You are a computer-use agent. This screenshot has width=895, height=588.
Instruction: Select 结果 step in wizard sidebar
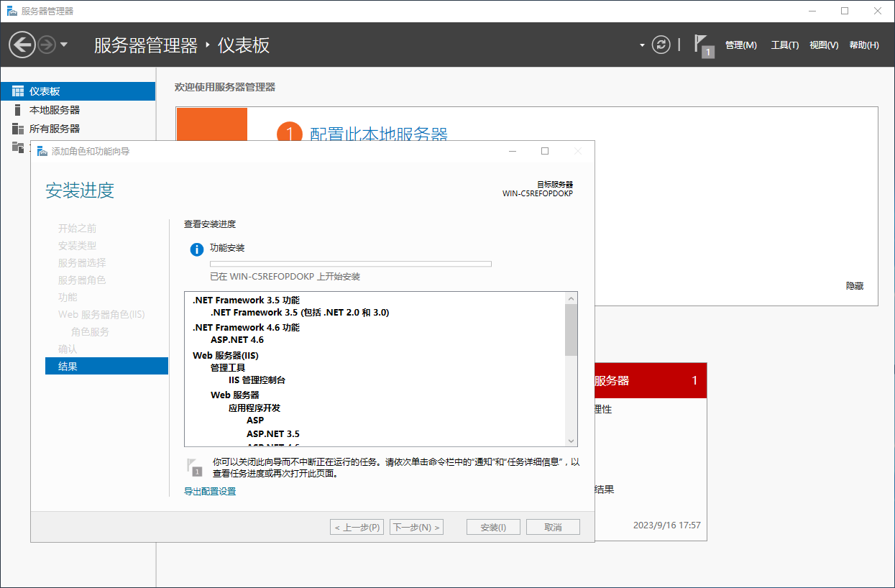pyautogui.click(x=106, y=366)
